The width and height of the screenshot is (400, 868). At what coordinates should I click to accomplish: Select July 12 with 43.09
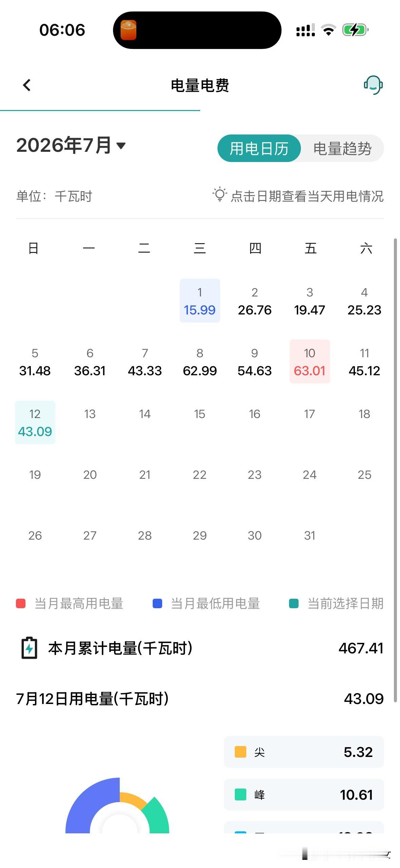pyautogui.click(x=35, y=422)
